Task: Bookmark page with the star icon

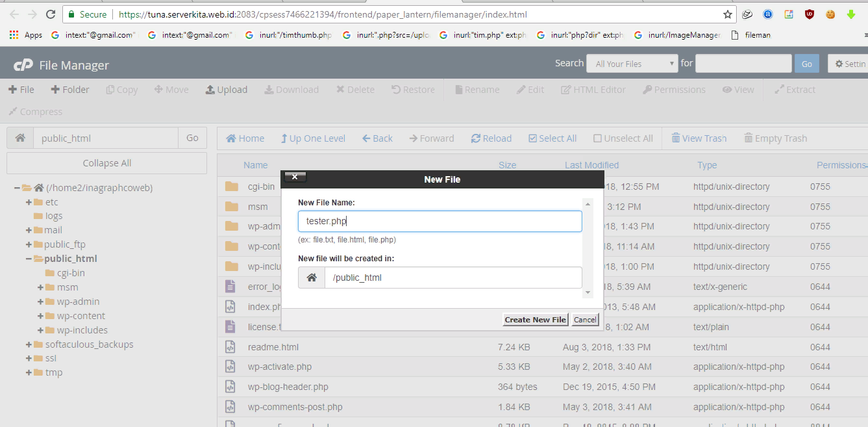Action: tap(728, 14)
